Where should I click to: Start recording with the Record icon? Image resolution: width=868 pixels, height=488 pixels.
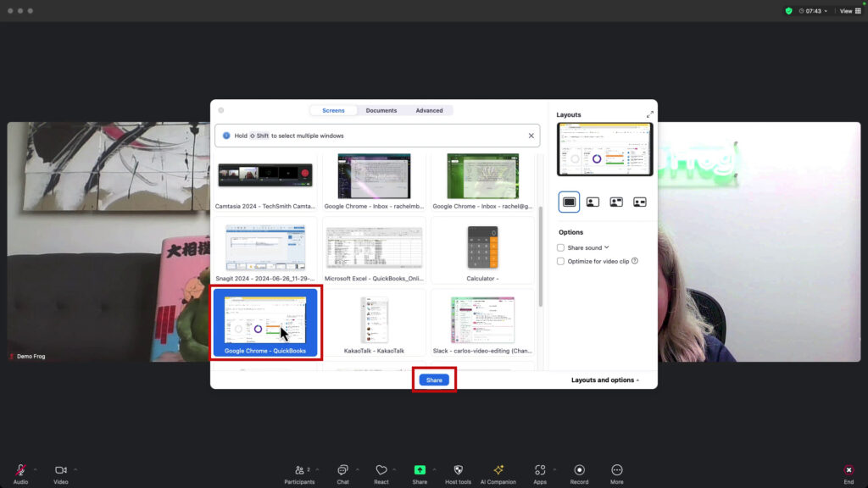point(579,471)
